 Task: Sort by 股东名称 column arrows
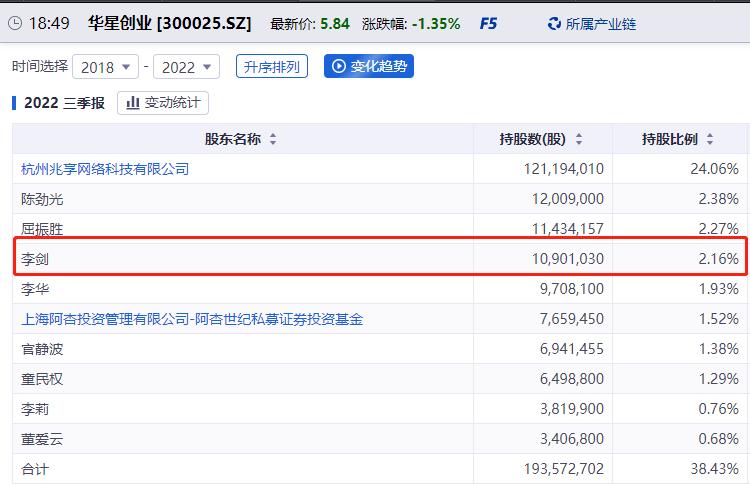click(x=273, y=139)
